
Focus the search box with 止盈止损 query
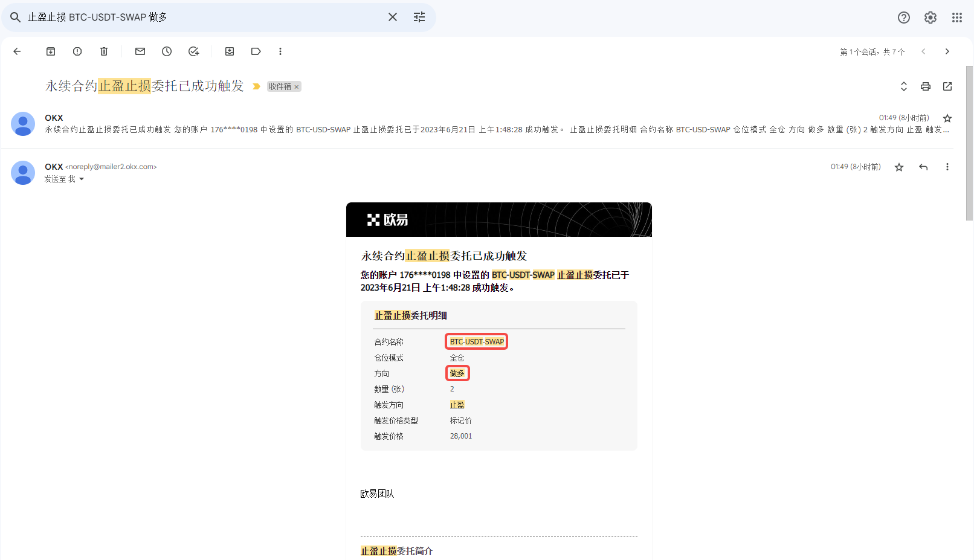click(205, 17)
